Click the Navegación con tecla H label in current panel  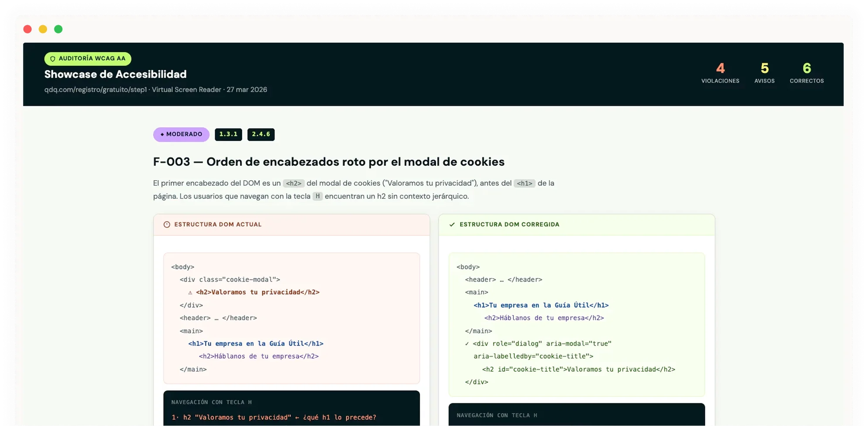212,403
